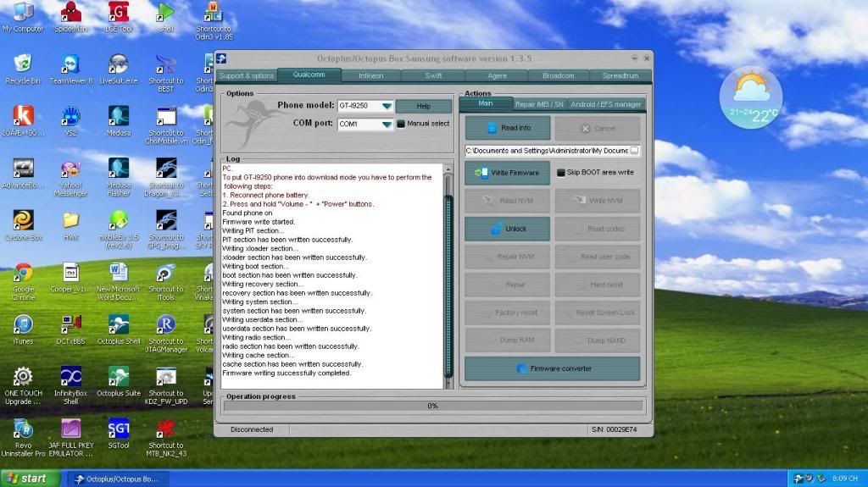Open New Microsoft Word Document icon
The height and width of the screenshot is (487, 868).
[119, 282]
